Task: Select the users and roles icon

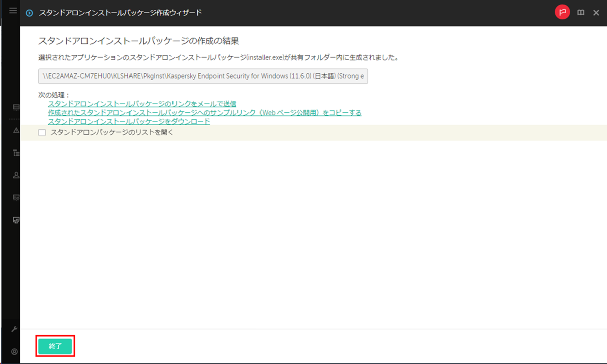Action: (15, 175)
